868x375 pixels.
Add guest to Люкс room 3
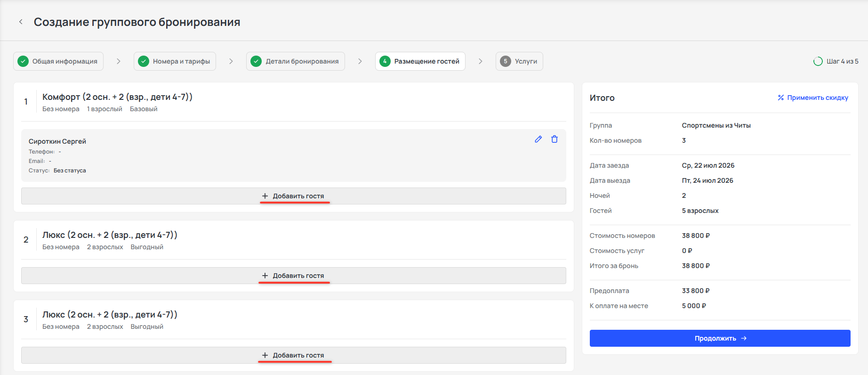294,355
